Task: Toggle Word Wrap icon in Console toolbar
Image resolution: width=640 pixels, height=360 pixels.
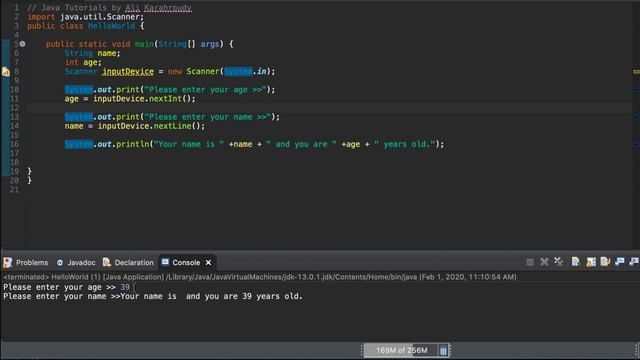Action: click(x=605, y=262)
